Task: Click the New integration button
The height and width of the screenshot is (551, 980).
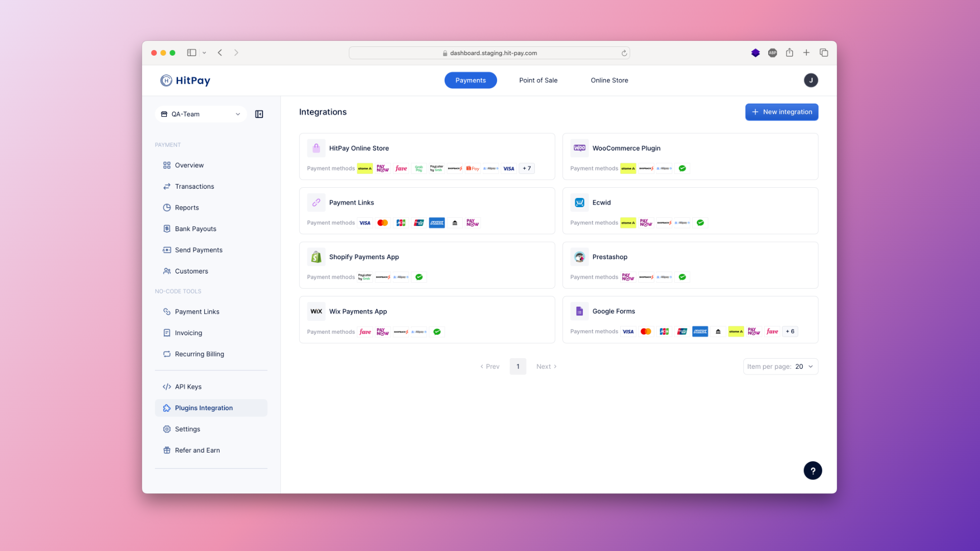Action: [x=781, y=112]
